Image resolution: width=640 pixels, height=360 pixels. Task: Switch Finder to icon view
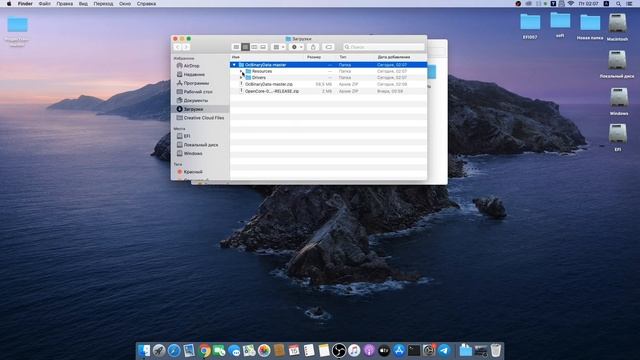coord(236,47)
